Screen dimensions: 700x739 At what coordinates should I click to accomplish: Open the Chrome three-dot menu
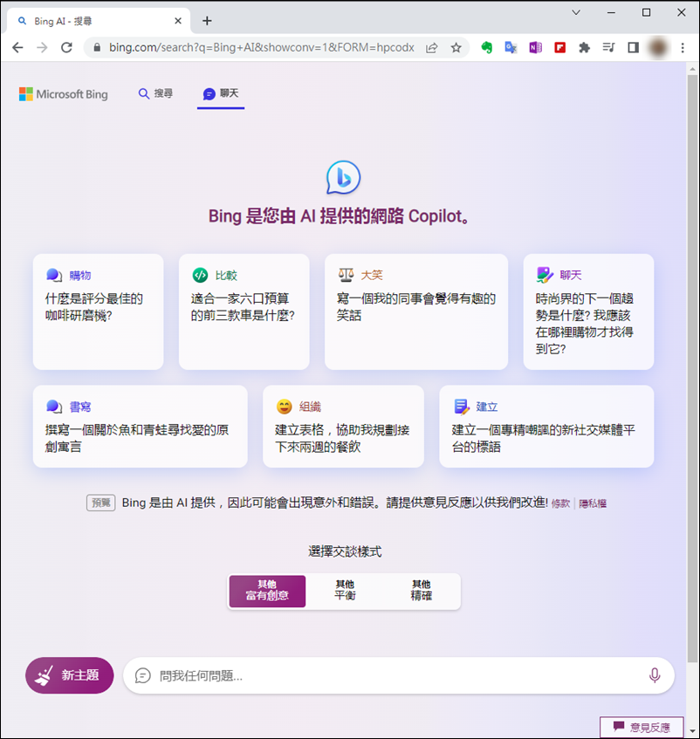(683, 48)
